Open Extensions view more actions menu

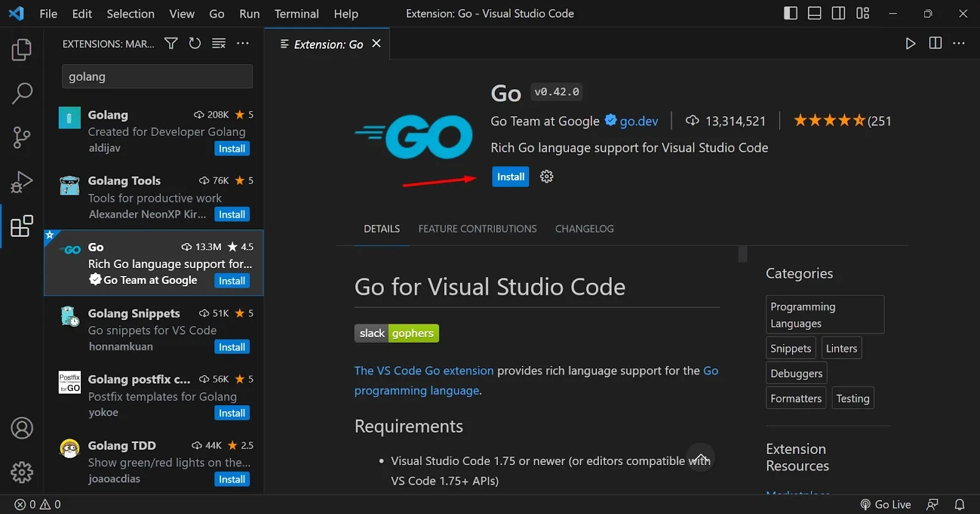(x=243, y=43)
